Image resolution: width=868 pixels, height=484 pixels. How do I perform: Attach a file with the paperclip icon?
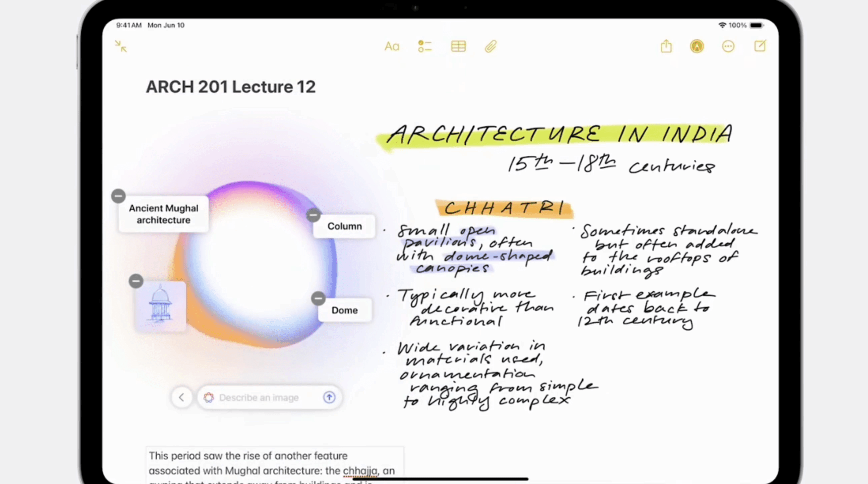tap(490, 46)
